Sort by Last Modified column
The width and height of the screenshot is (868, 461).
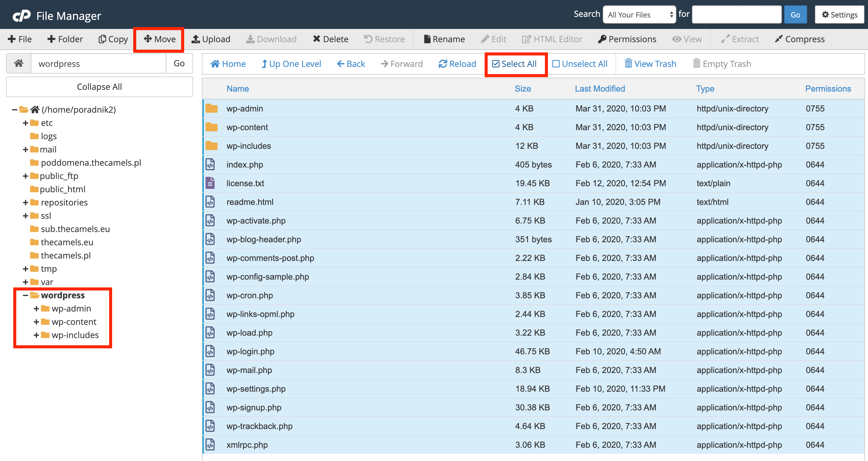(x=600, y=89)
